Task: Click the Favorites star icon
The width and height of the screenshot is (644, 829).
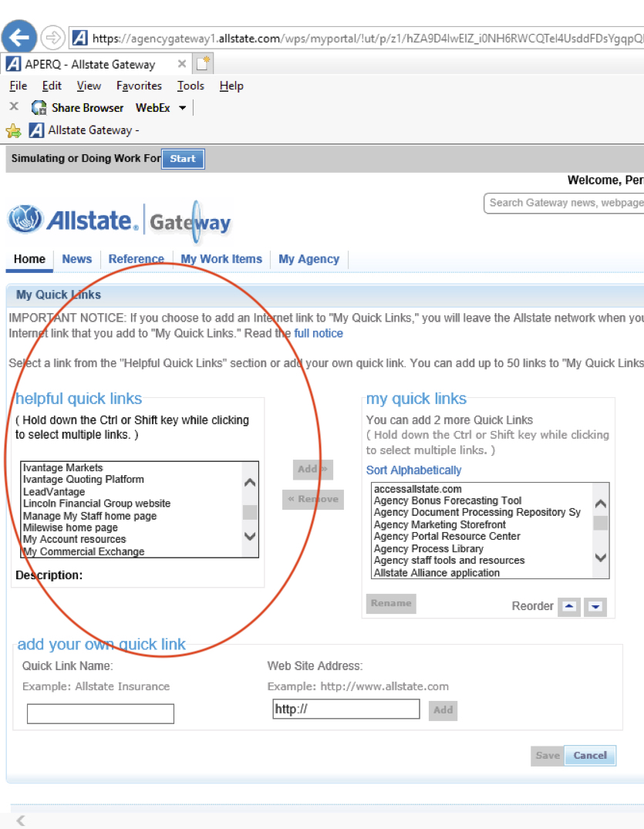Action: (12, 130)
